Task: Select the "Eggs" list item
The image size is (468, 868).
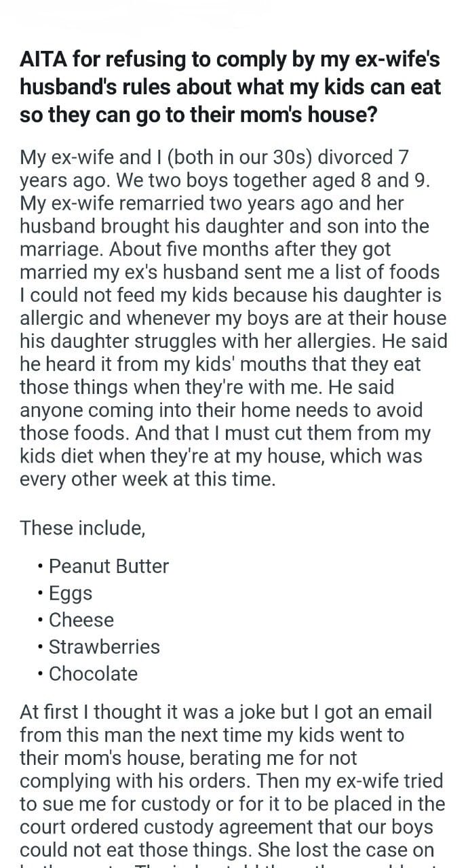Action: (71, 594)
